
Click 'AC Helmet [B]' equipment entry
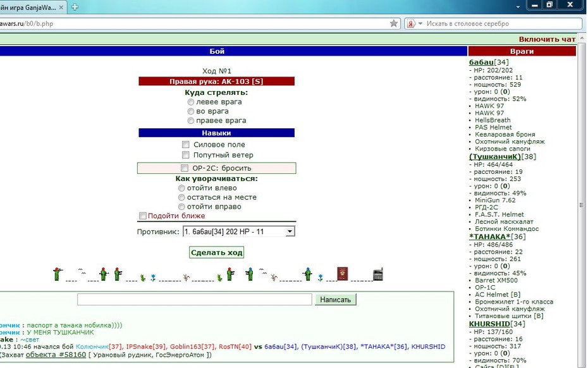pyautogui.click(x=497, y=295)
